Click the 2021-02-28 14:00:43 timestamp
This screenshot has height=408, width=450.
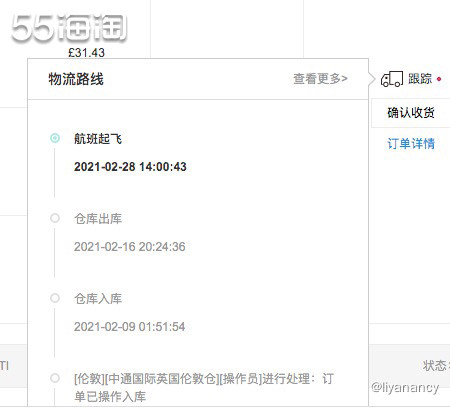[x=130, y=167]
